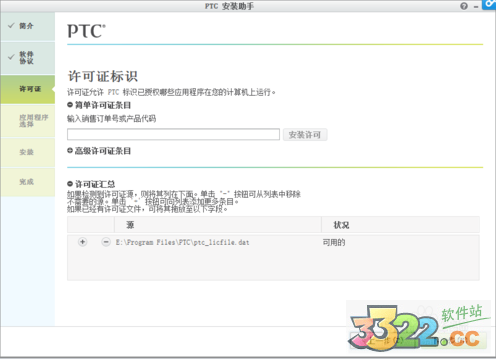Collapse the 许可证汇总 section

click(70, 184)
